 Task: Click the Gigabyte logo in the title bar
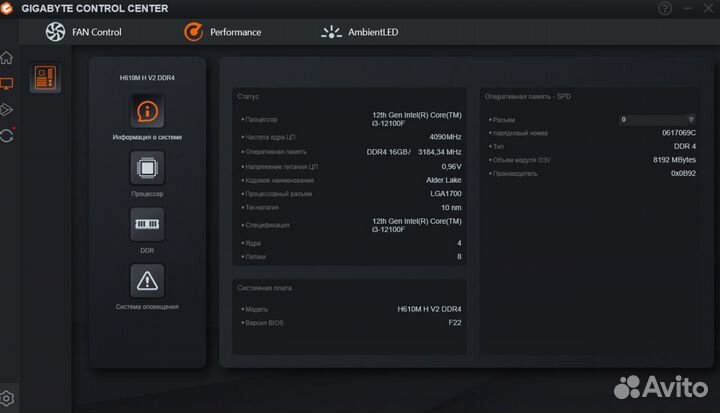[x=11, y=8]
